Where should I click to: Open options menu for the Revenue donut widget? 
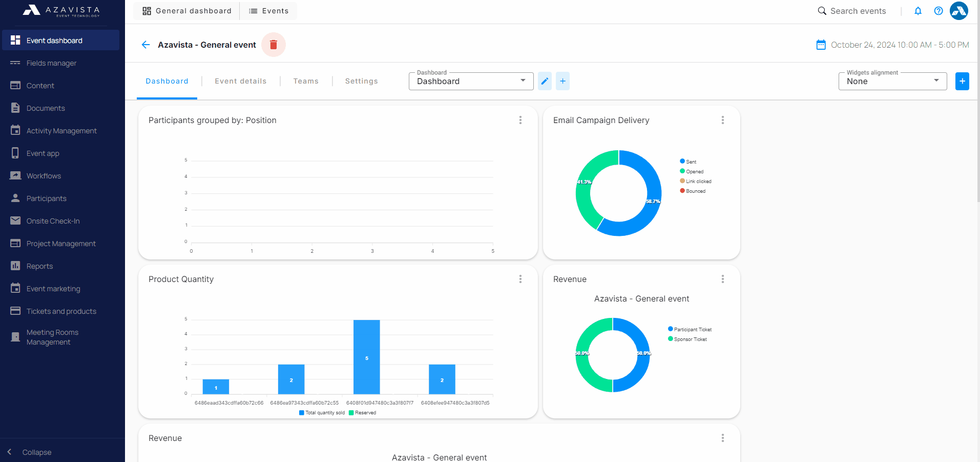pos(723,279)
